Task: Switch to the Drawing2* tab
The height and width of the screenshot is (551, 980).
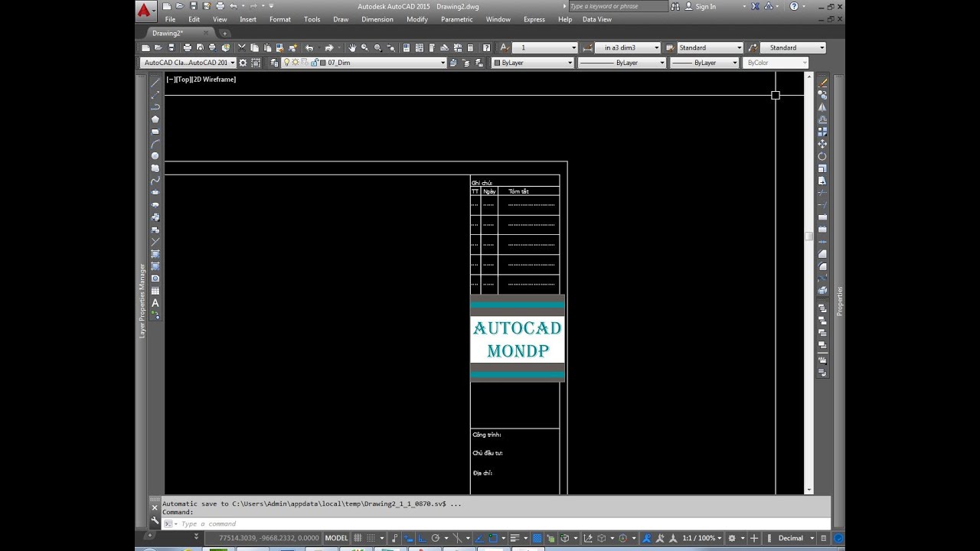Action: click(x=168, y=33)
